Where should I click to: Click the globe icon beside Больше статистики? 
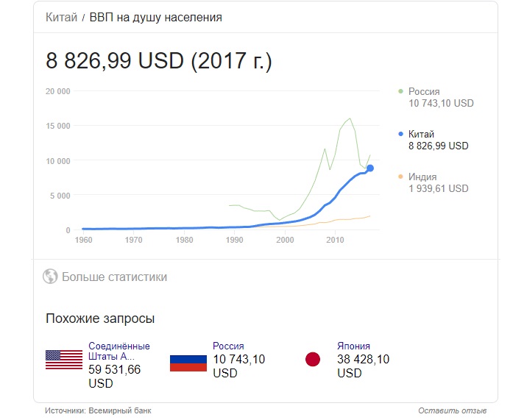click(50, 277)
